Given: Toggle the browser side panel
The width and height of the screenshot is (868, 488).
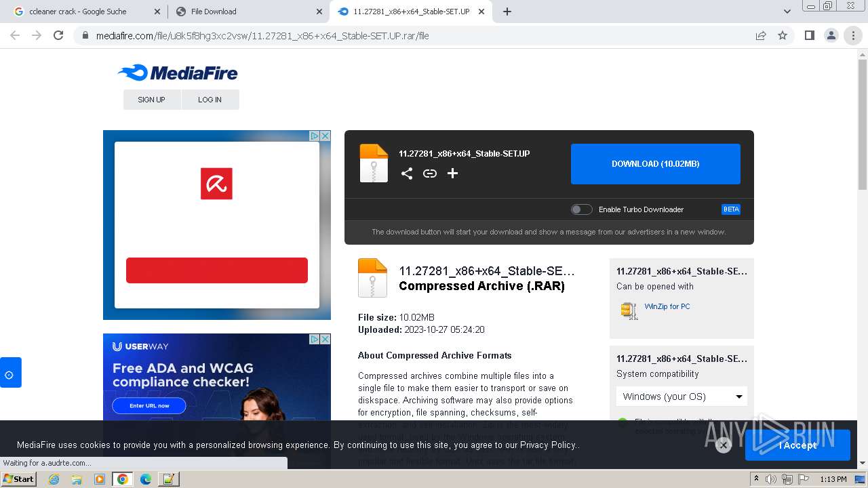Looking at the screenshot, I should 809,36.
